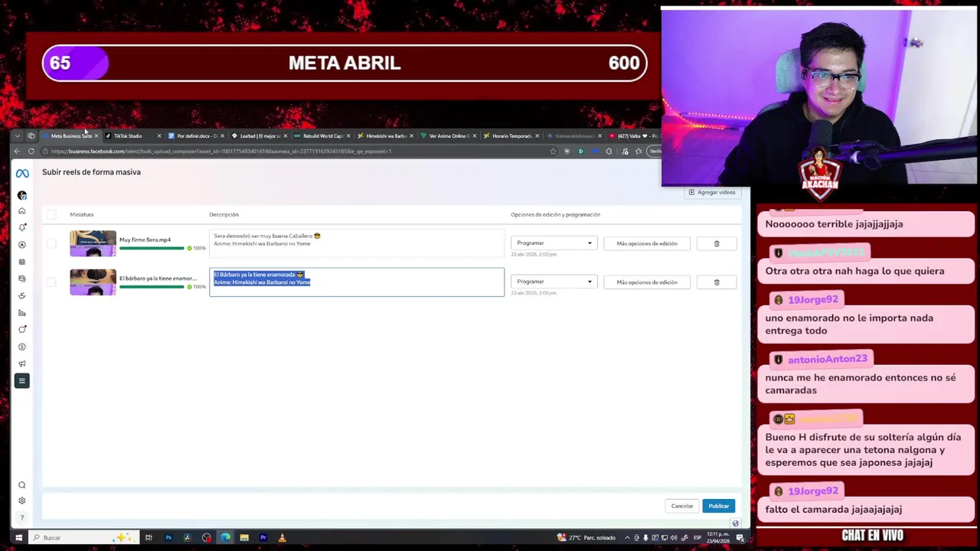Click the META ABRIL goal progress bar
Image resolution: width=980 pixels, height=551 pixels.
tap(345, 64)
